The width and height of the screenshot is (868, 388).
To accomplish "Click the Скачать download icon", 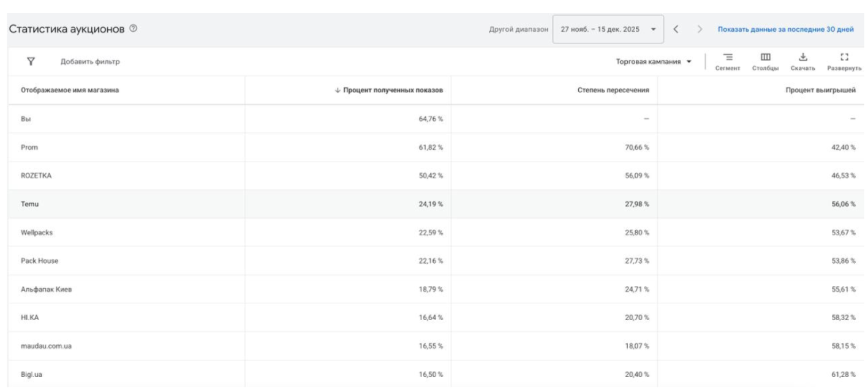I will (x=804, y=61).
